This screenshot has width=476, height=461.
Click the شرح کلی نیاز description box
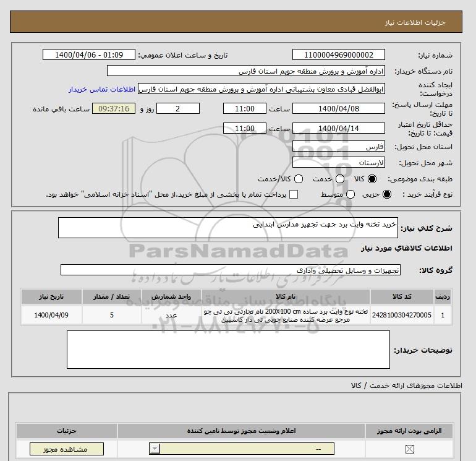pyautogui.click(x=228, y=228)
